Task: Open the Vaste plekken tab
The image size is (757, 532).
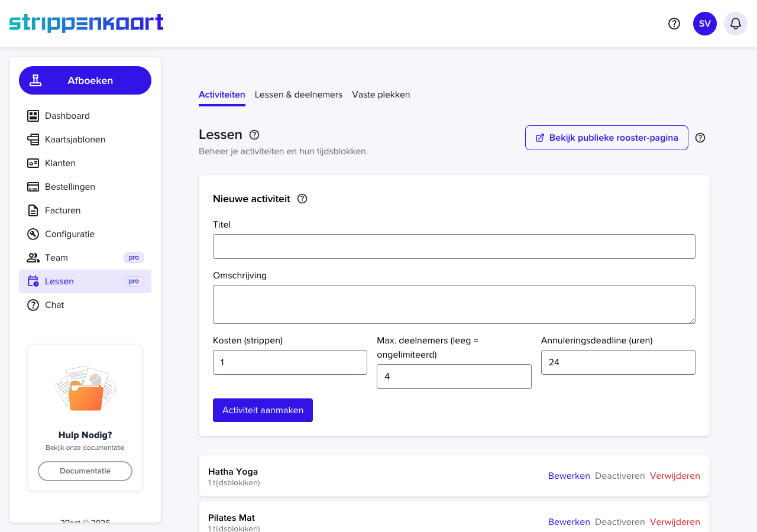Action: click(x=381, y=95)
